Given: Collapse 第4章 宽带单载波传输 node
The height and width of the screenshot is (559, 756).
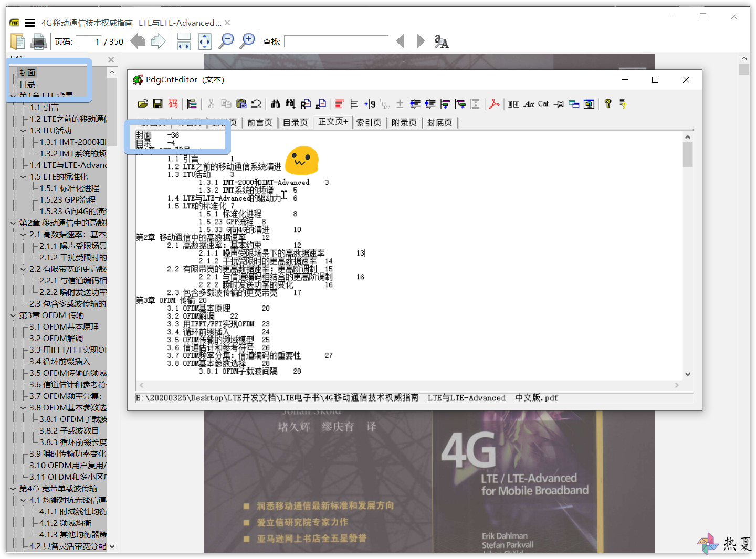Looking at the screenshot, I should pos(13,489).
